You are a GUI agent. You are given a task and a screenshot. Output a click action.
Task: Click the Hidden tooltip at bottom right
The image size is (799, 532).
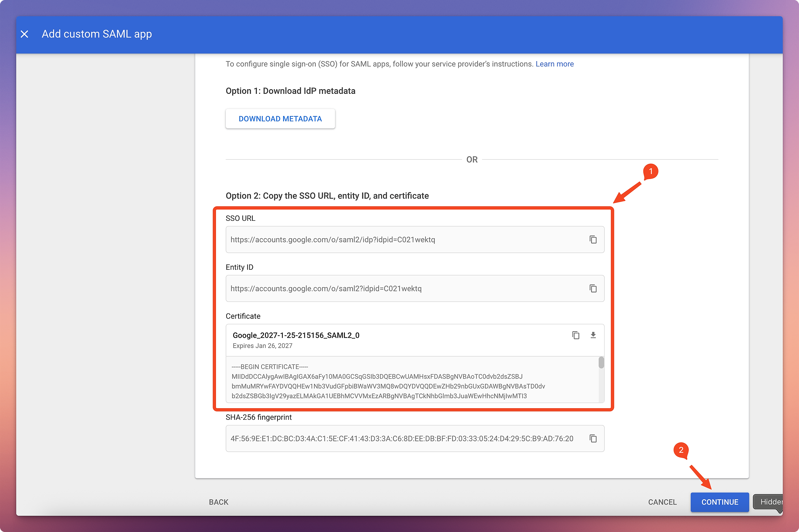[x=770, y=502]
